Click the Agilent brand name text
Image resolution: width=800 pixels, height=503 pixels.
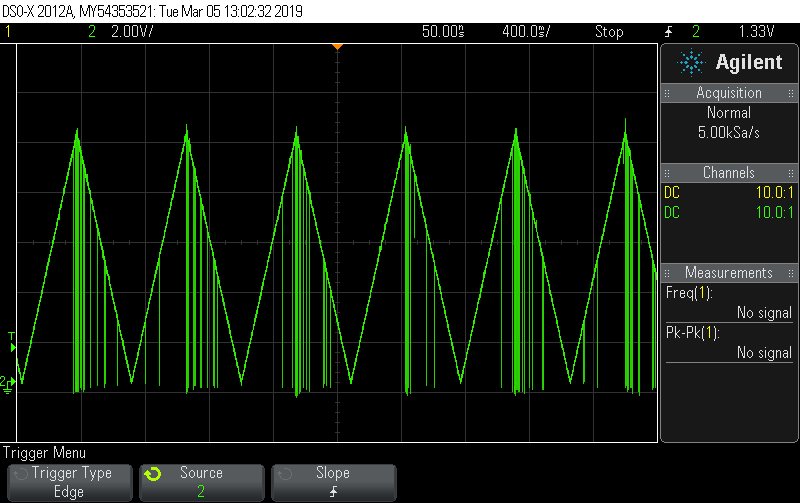coord(748,62)
